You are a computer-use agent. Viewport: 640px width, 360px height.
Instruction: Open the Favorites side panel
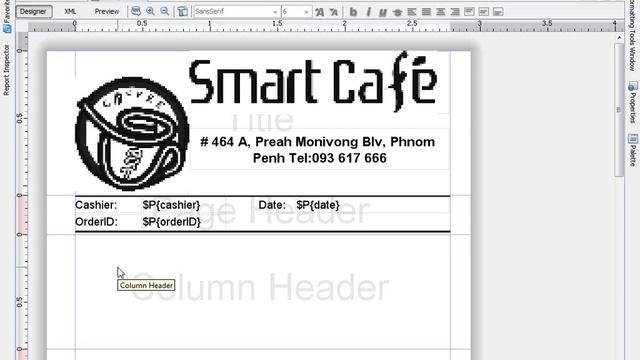click(6, 11)
